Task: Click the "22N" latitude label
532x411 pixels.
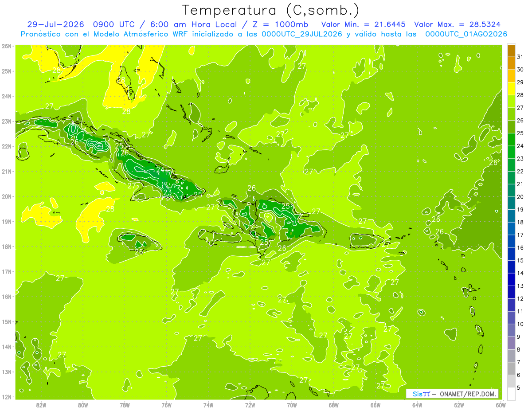Action: (7, 146)
